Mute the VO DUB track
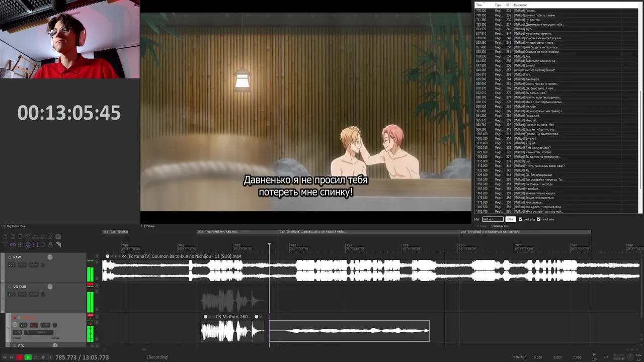This screenshot has width=644, height=362. 97,286
